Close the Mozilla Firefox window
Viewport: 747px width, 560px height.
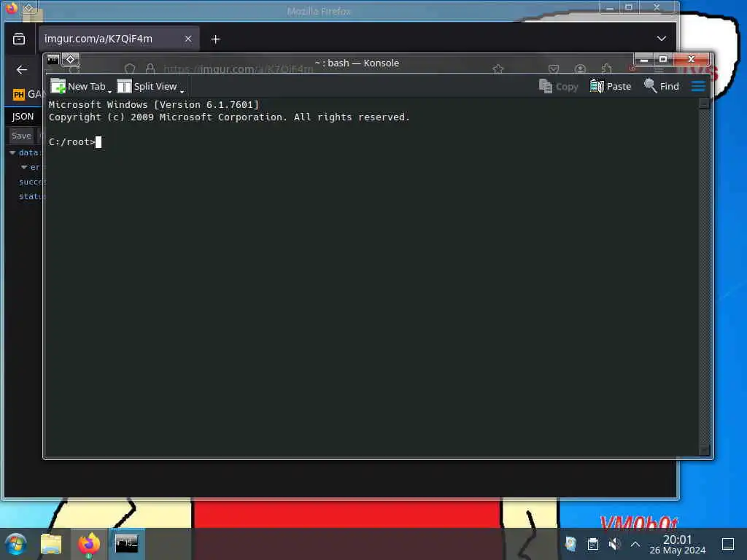coord(657,7)
